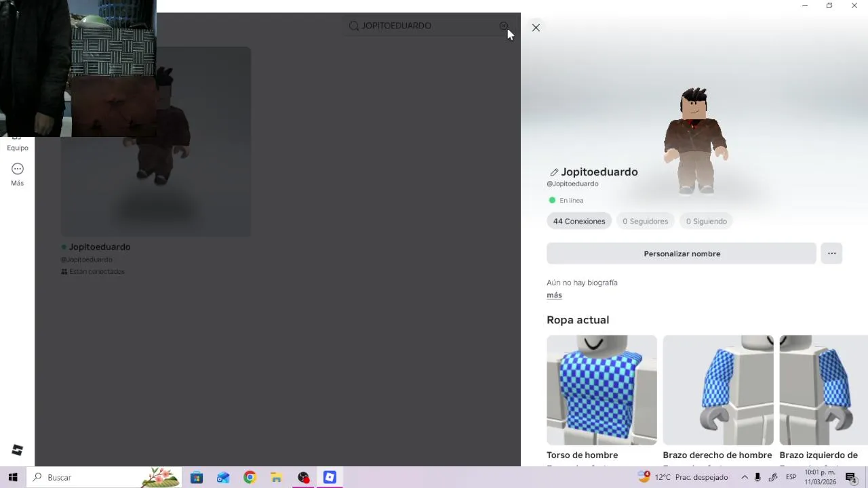Select the Brazo izquierdo de hombre thumbnail

(x=823, y=390)
